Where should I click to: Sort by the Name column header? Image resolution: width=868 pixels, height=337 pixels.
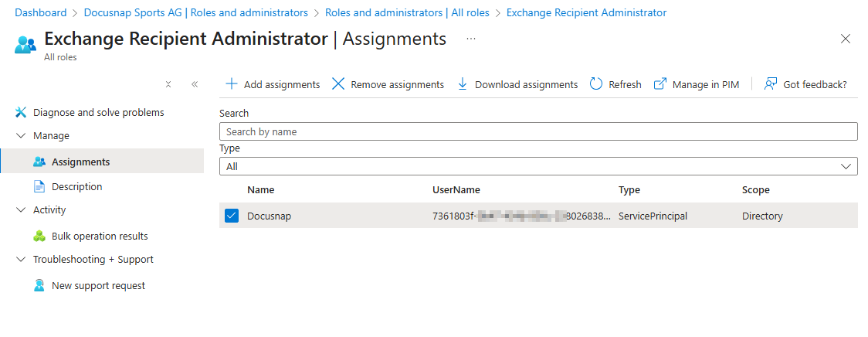coord(261,189)
